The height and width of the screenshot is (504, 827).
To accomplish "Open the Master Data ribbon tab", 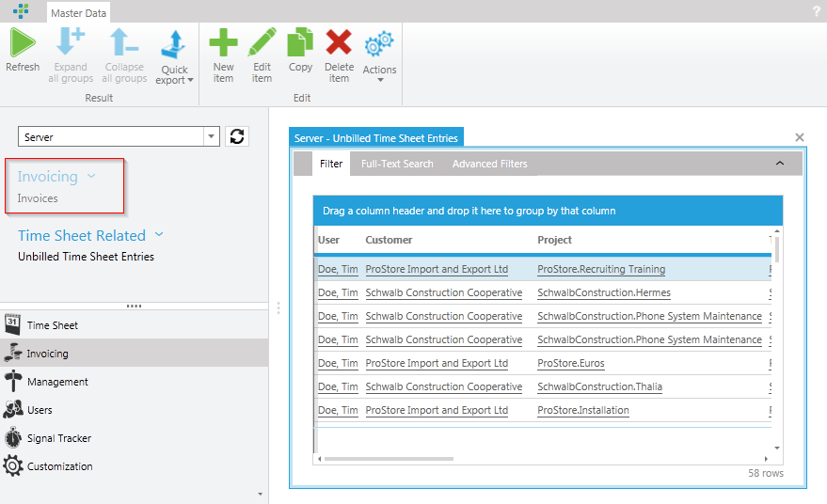I will click(79, 13).
